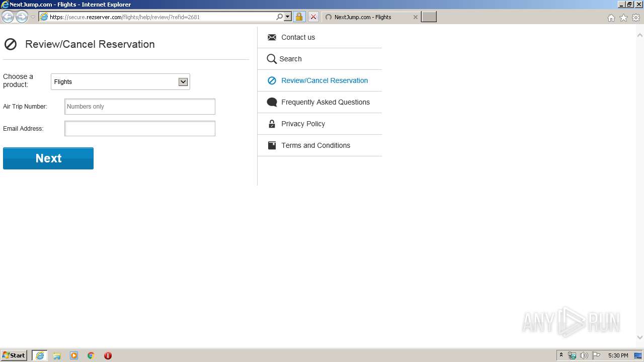
Task: Open Terms and Conditions page
Action: point(315,145)
